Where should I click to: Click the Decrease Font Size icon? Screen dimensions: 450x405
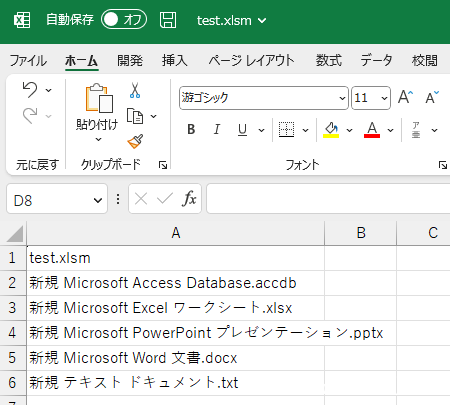click(432, 97)
